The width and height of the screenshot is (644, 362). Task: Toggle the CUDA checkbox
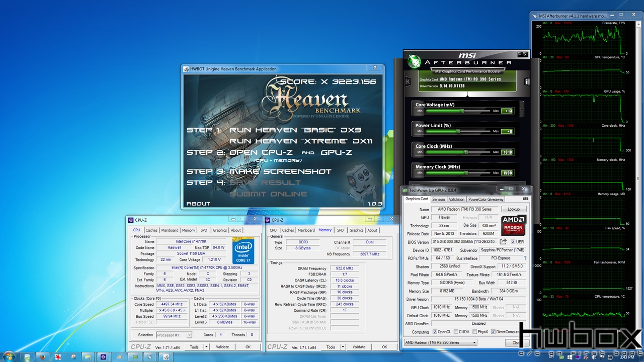pos(455,332)
